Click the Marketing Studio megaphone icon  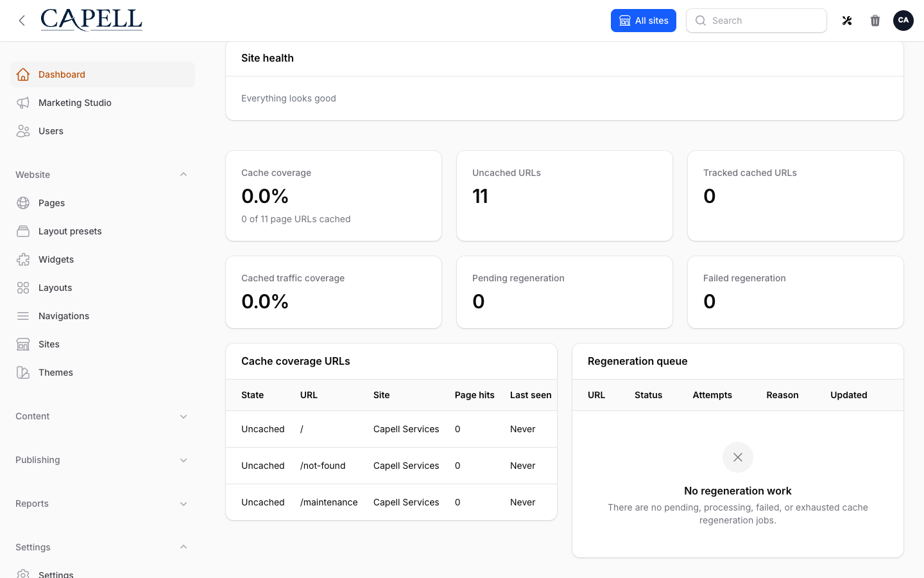[23, 103]
